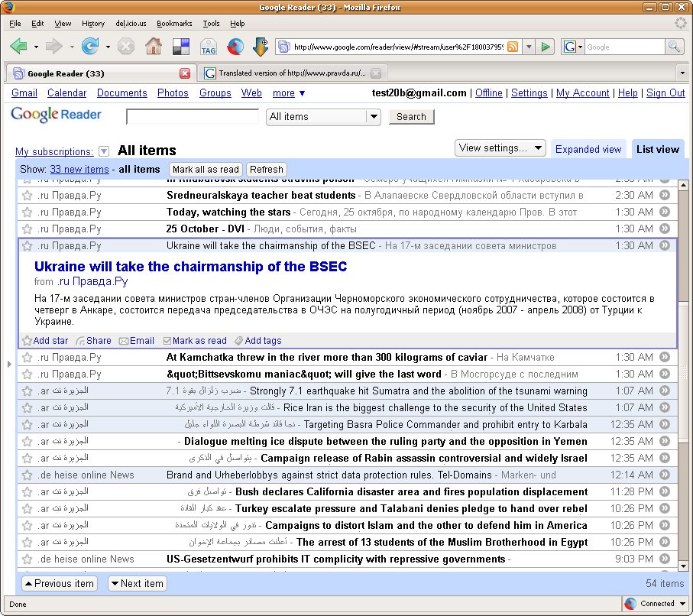Star the Sumatra earthquake item
Viewport: 693px width, 616px height.
(27, 391)
